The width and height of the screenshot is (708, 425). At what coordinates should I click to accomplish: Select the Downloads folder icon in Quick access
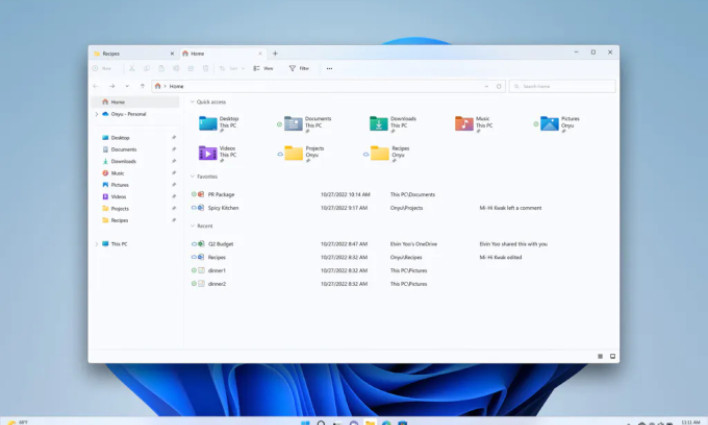(378, 123)
